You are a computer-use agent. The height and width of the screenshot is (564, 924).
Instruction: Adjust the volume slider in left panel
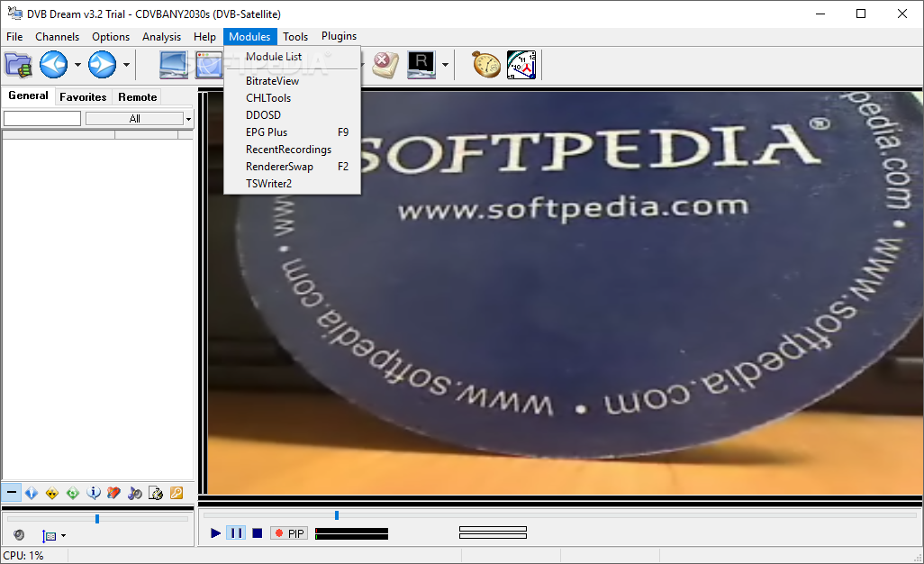click(x=97, y=519)
